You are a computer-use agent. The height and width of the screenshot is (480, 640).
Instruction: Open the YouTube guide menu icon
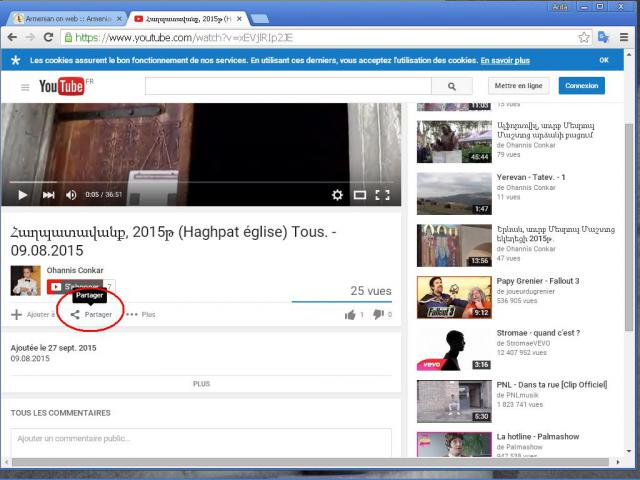point(25,87)
